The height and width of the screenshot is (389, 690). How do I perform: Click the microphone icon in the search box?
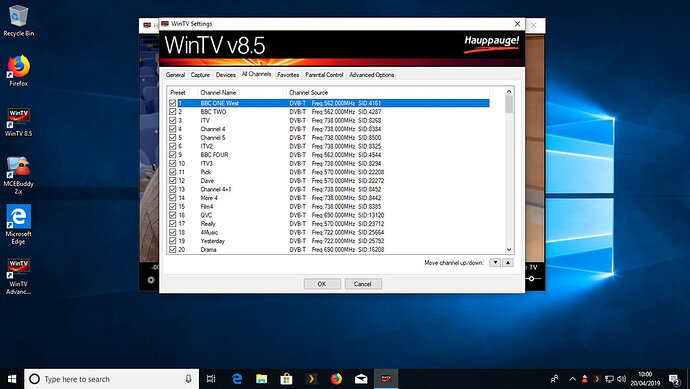188,379
